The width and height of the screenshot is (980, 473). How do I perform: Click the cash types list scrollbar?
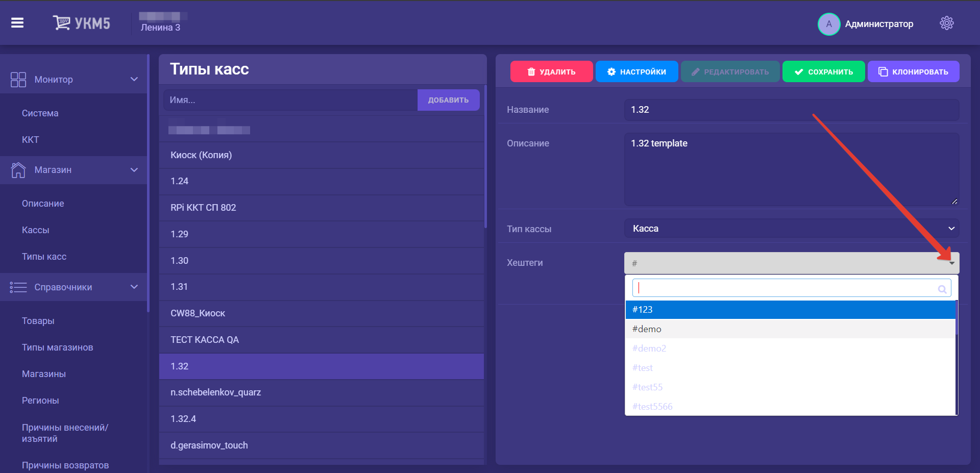coord(485,156)
